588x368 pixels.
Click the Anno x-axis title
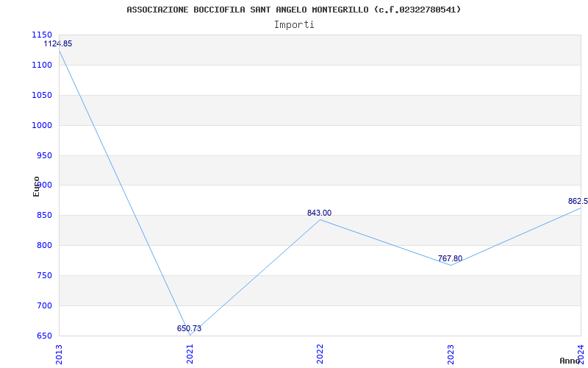pos(570,361)
